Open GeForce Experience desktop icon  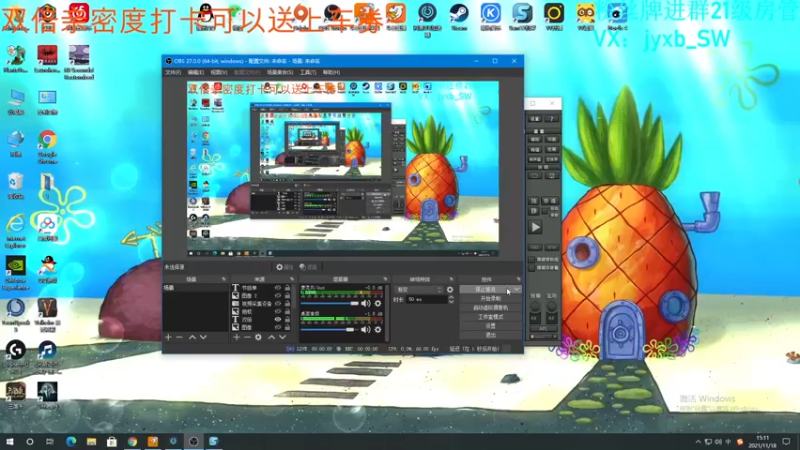click(x=16, y=273)
